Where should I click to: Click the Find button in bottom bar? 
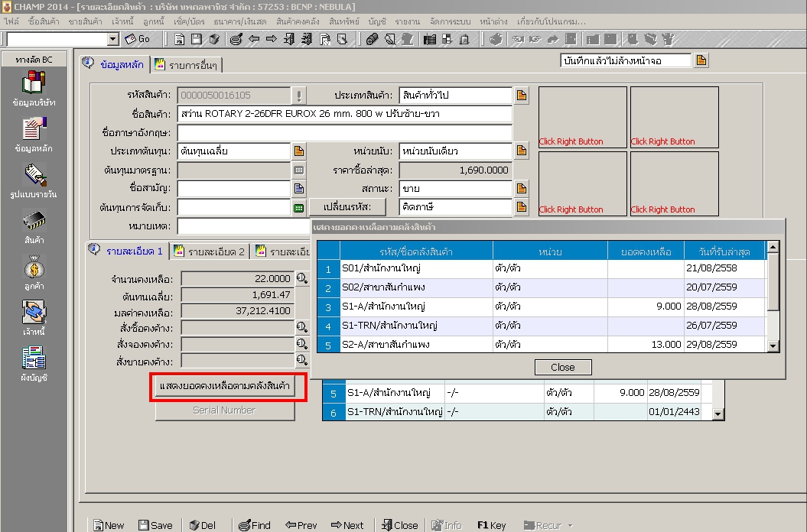pyautogui.click(x=255, y=525)
